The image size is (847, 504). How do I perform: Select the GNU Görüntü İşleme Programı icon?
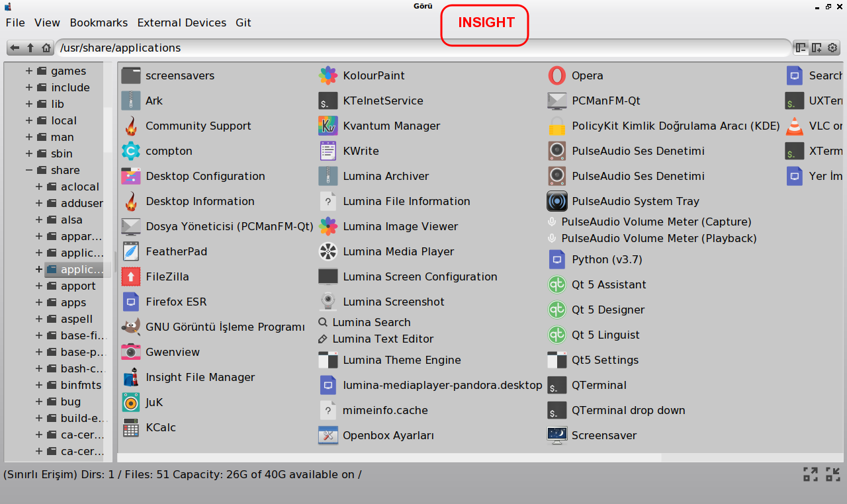coord(131,327)
